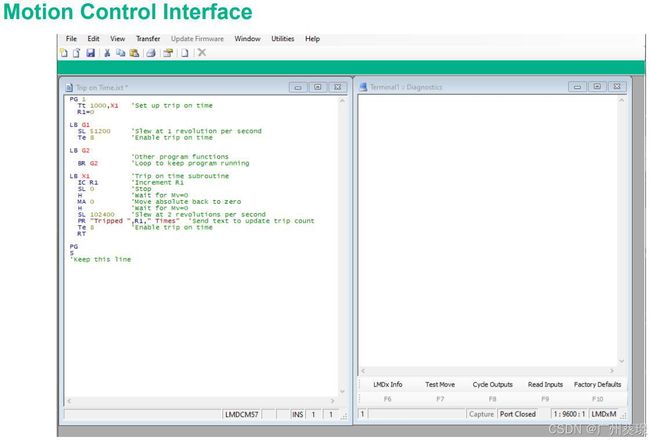Image resolution: width=650 pixels, height=441 pixels.
Task: Create a new file using toolbar New icon
Action: [x=64, y=53]
